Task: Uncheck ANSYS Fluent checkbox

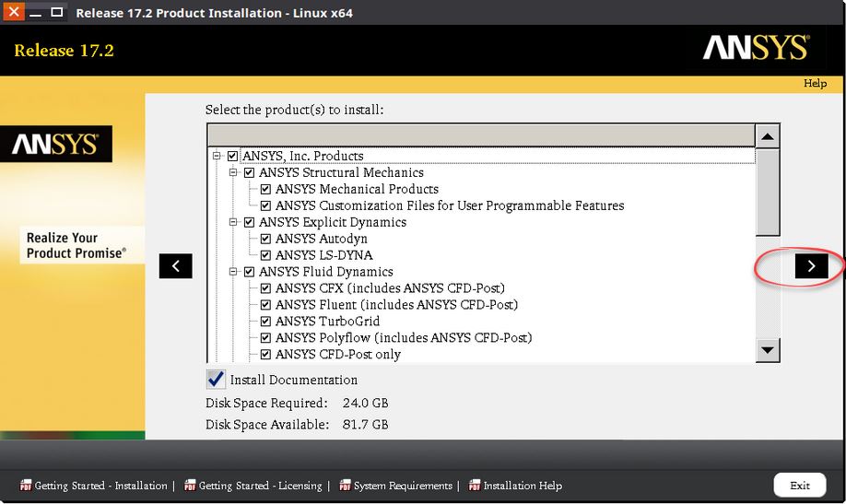Action: (265, 305)
